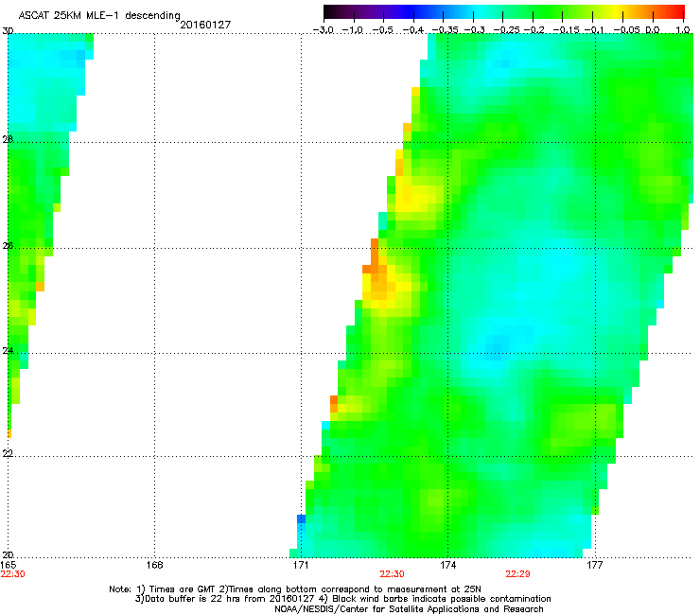This screenshot has height=615, width=700.
Task: Click the '-0.1' color scale label
Action: coord(594,30)
